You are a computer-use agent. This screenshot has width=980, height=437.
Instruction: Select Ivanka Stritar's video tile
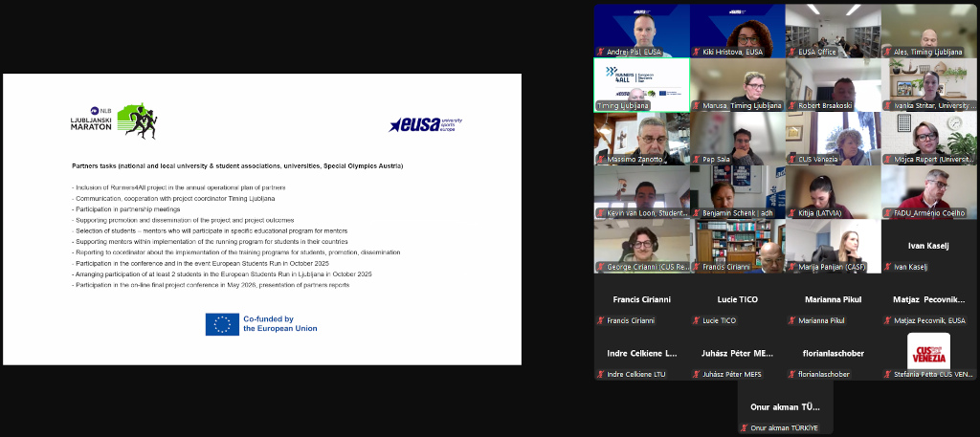(x=929, y=85)
